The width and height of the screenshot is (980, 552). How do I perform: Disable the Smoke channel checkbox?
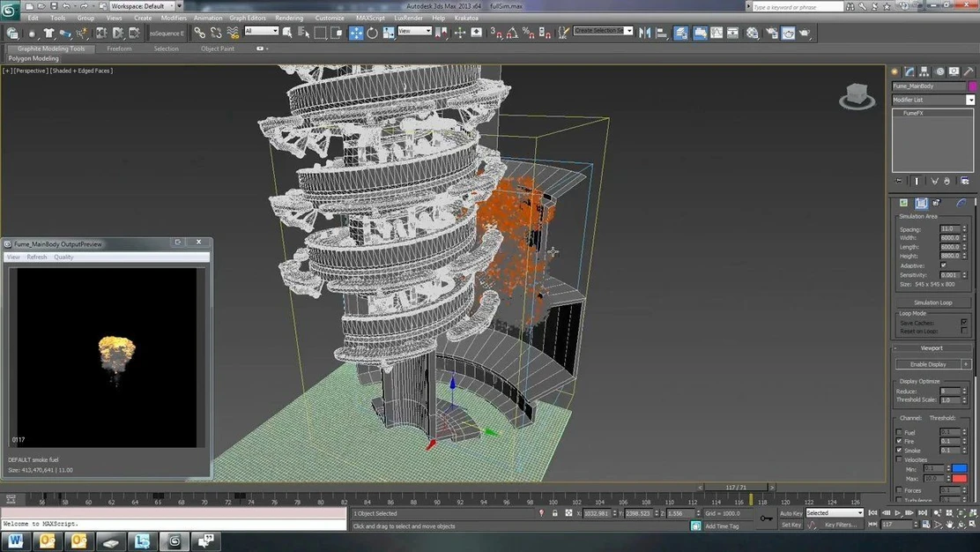click(x=899, y=451)
